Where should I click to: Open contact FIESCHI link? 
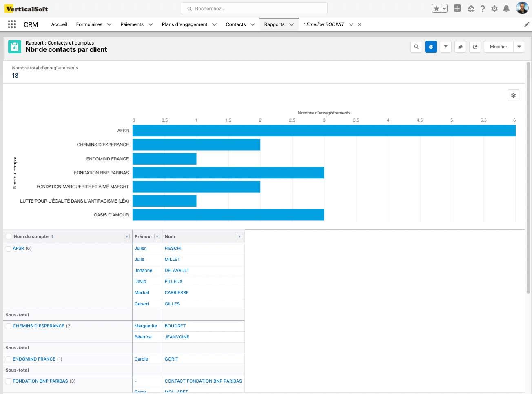173,248
